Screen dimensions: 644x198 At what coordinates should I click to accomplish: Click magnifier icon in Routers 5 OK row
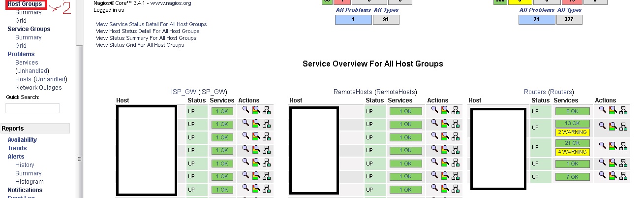coord(602,111)
